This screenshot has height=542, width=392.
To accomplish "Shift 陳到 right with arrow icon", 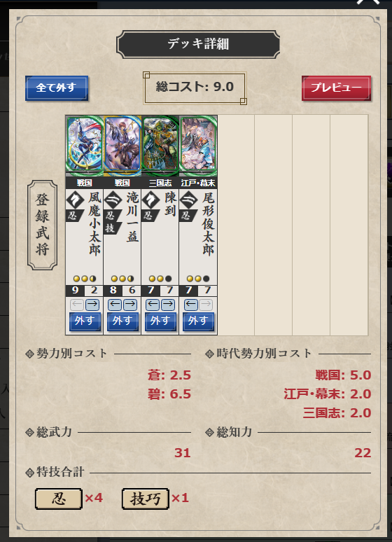I will [168, 305].
